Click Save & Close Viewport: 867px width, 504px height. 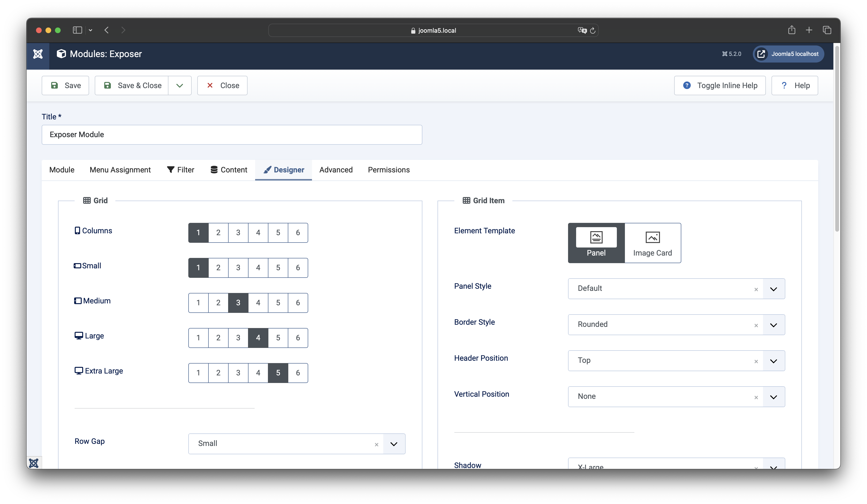pyautogui.click(x=132, y=85)
